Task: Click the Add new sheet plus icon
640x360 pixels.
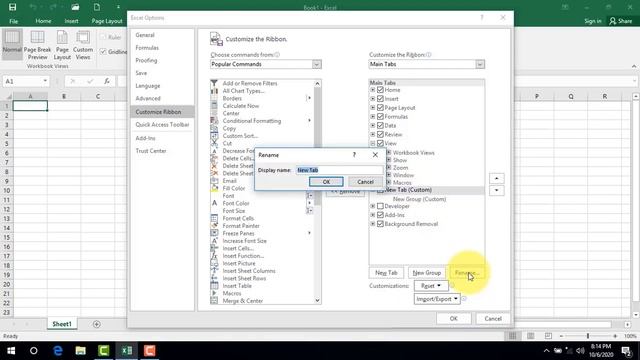Action: 97,324
